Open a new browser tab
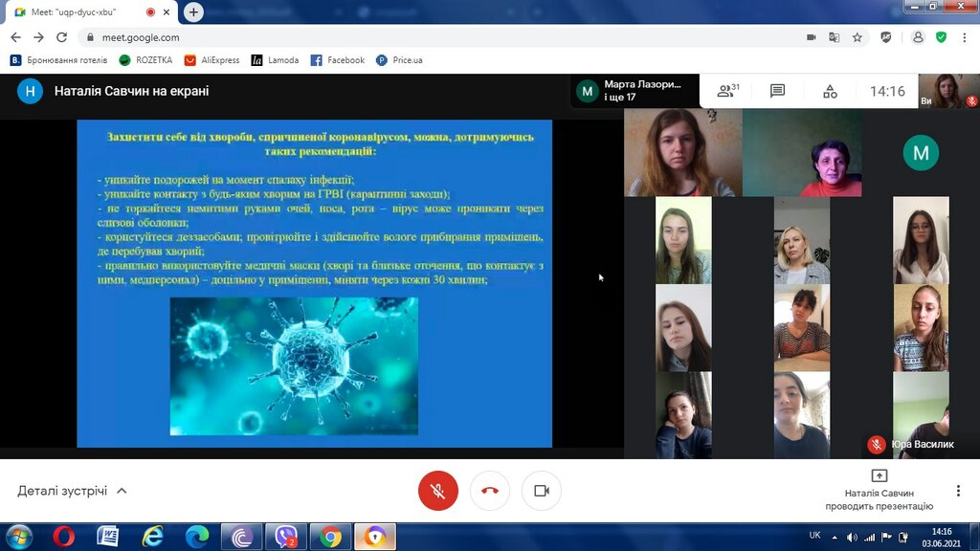 [193, 11]
